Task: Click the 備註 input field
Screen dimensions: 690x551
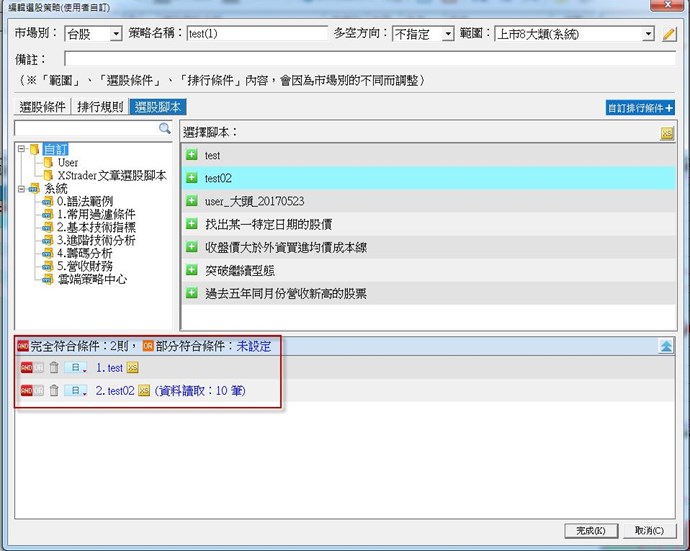Action: tap(370, 59)
